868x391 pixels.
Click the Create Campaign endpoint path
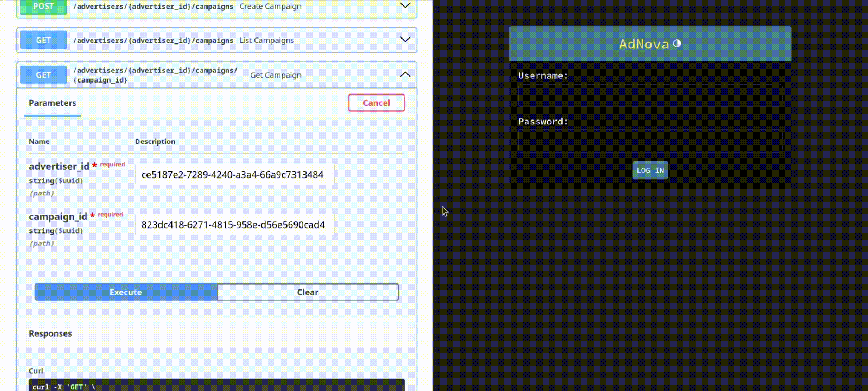[x=153, y=7]
